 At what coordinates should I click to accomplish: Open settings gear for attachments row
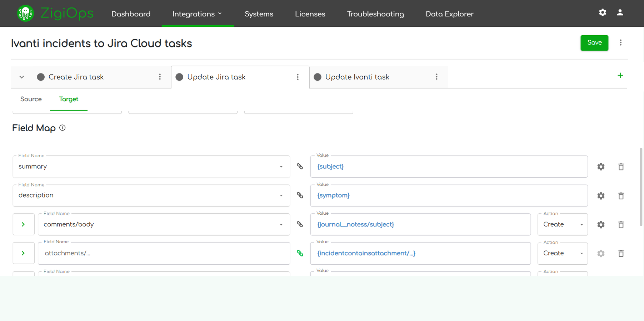(x=601, y=254)
